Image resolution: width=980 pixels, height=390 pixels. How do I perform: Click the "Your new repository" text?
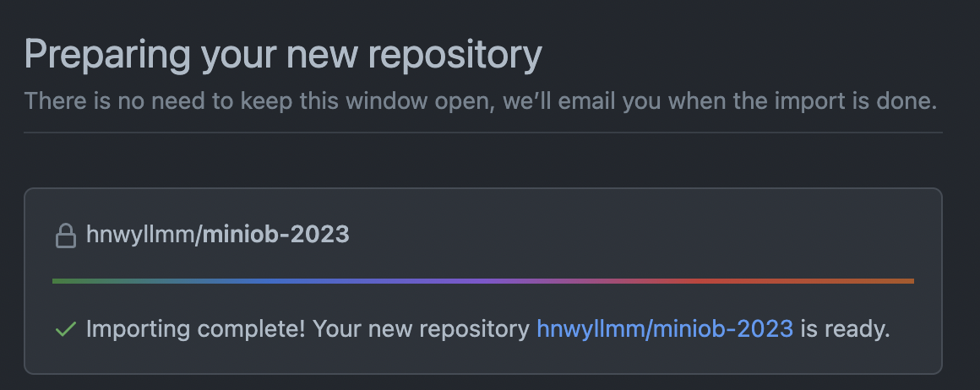pos(422,328)
